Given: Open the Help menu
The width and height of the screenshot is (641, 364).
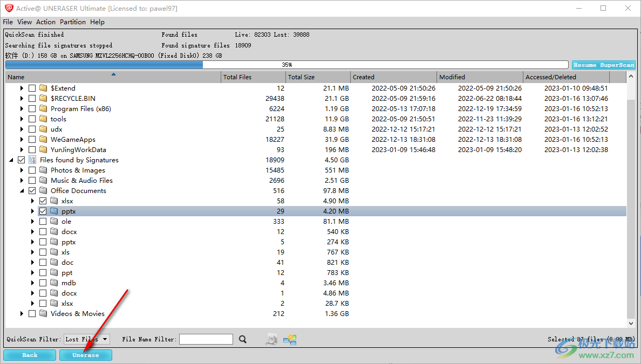Looking at the screenshot, I should click(x=97, y=22).
